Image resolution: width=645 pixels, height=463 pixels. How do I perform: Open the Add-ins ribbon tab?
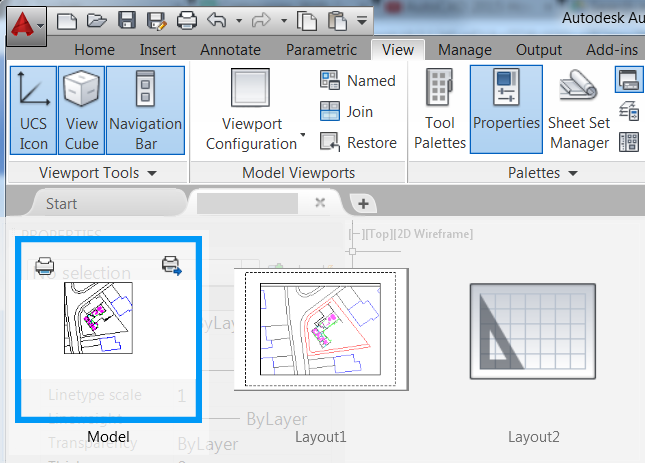point(612,50)
